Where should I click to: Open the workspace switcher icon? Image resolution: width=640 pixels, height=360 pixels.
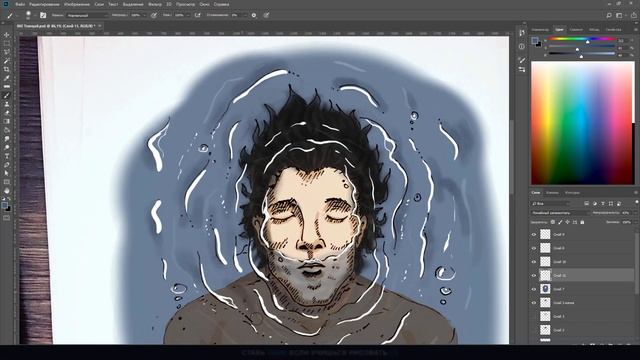(x=620, y=15)
